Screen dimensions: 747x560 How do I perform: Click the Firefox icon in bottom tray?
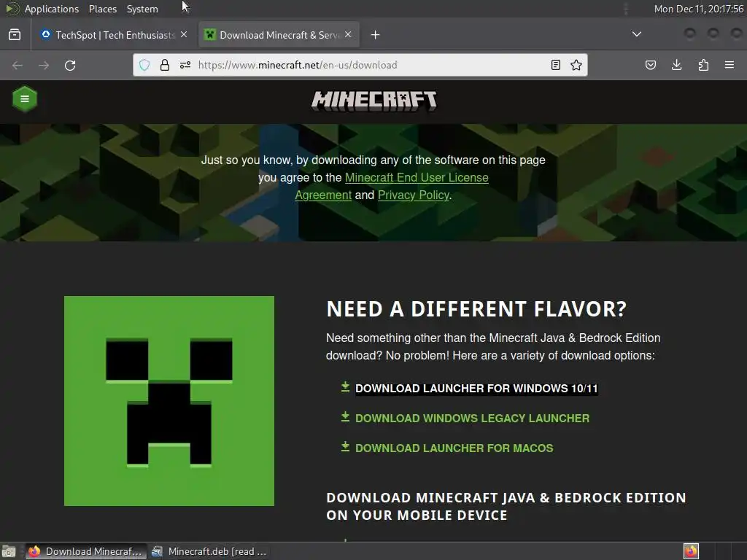coord(692,551)
